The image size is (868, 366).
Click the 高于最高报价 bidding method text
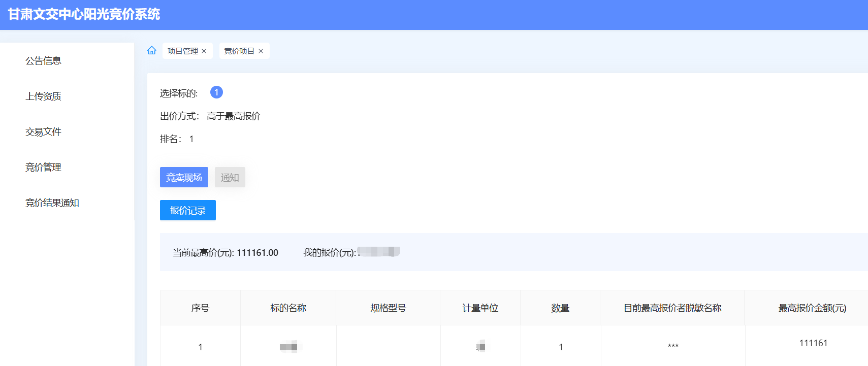point(234,116)
